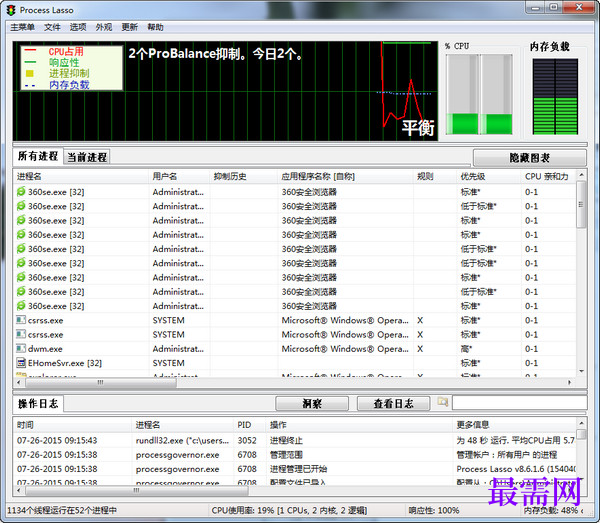Select the 管理范围 log entry

[x=295, y=455]
